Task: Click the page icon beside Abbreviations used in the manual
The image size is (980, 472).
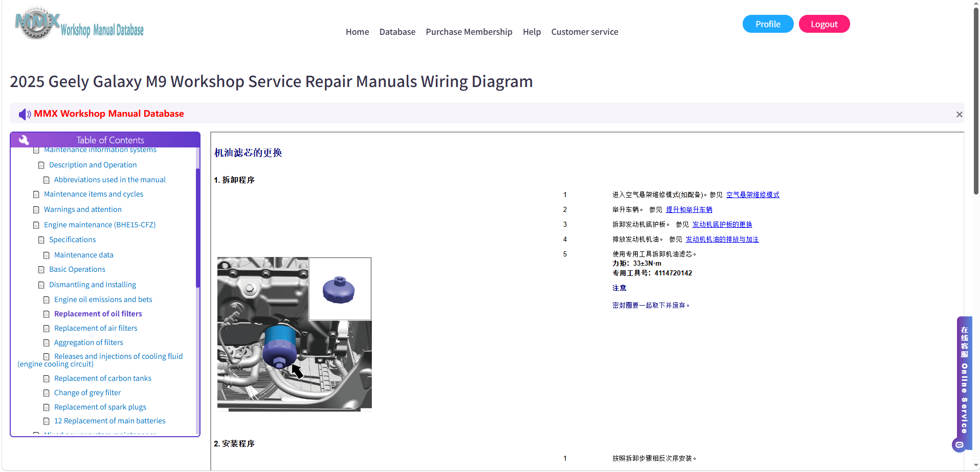Action: click(47, 180)
